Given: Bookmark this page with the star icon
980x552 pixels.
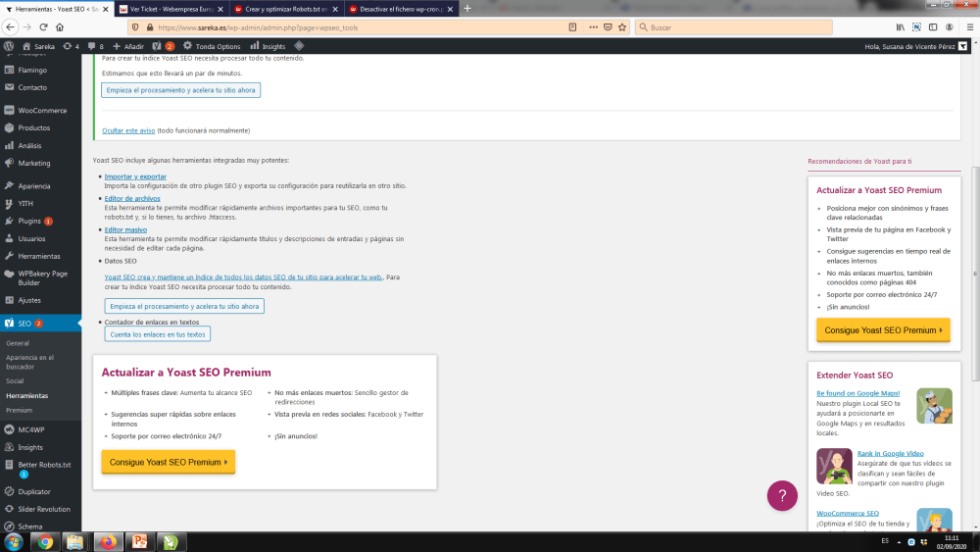Looking at the screenshot, I should tap(622, 27).
